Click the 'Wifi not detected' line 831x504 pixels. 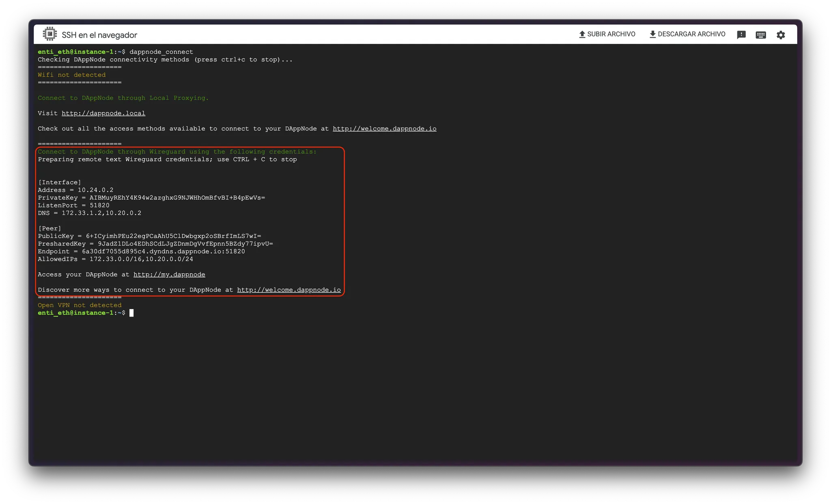click(x=72, y=75)
